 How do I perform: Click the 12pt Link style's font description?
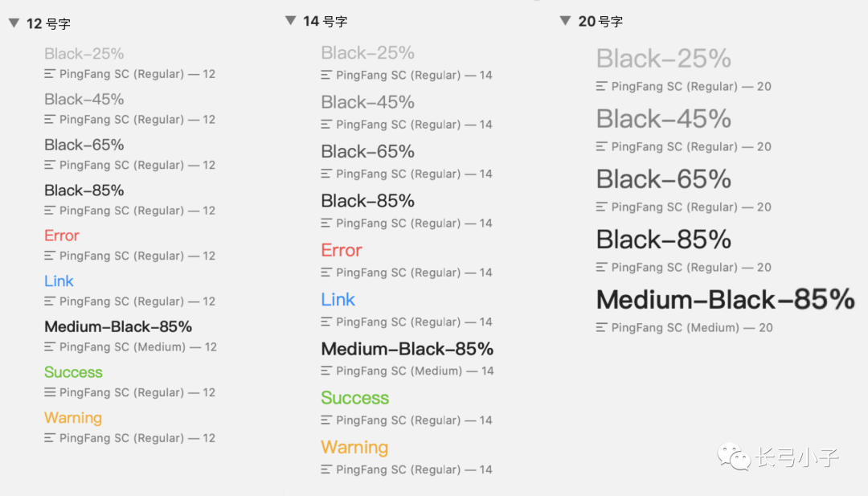pos(137,301)
